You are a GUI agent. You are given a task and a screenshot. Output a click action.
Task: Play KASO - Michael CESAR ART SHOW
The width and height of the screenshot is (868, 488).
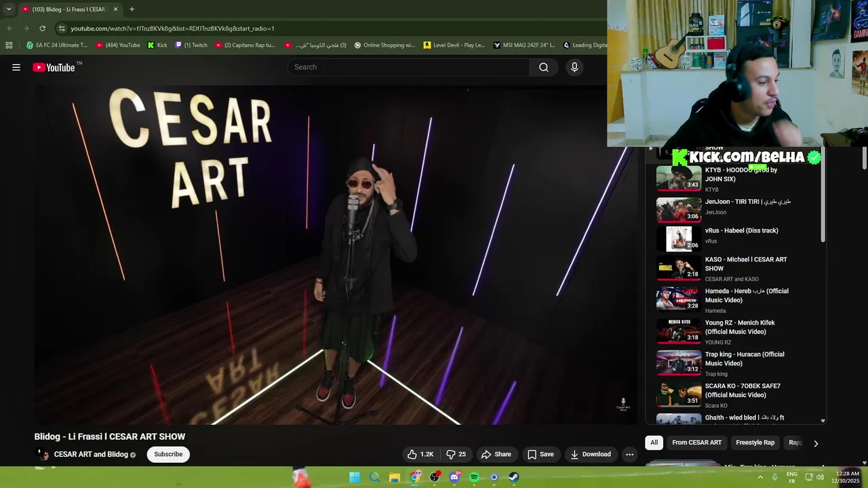click(x=735, y=268)
